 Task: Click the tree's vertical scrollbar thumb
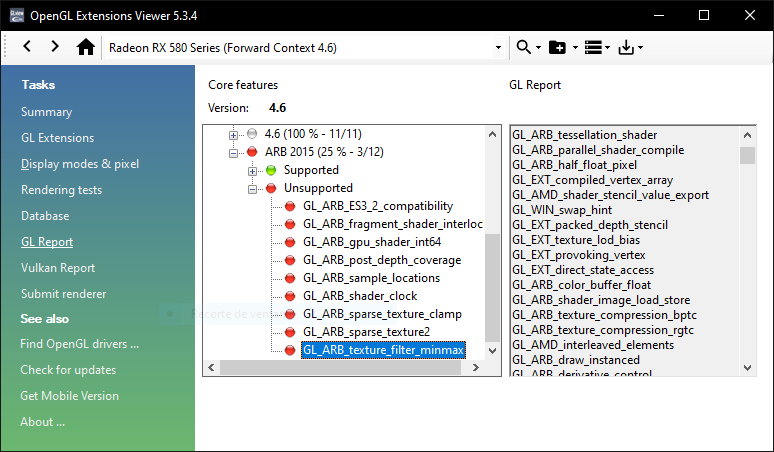coord(492,288)
